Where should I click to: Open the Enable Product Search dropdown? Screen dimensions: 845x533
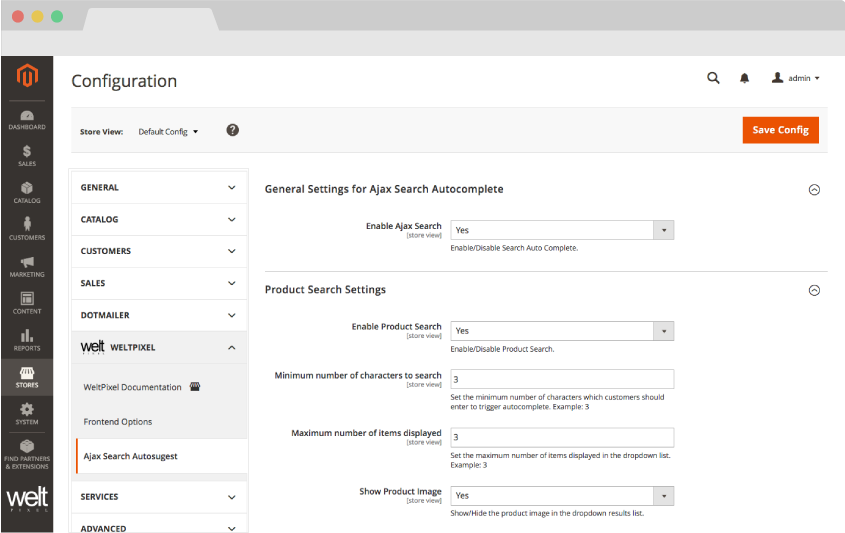coord(562,331)
